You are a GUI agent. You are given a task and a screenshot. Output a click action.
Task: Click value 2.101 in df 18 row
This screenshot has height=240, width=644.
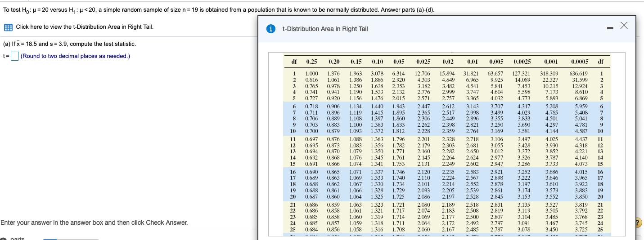pos(423,184)
